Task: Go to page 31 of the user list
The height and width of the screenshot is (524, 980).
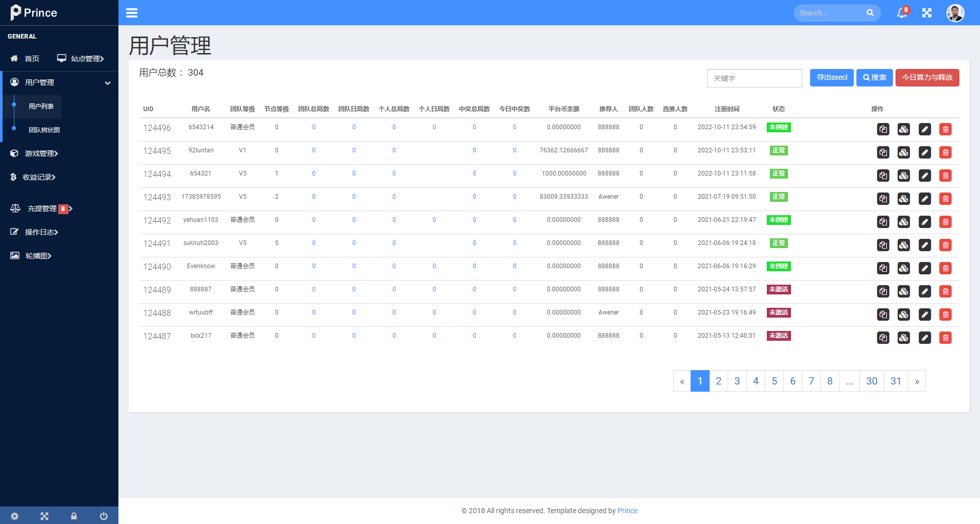Action: (x=896, y=381)
